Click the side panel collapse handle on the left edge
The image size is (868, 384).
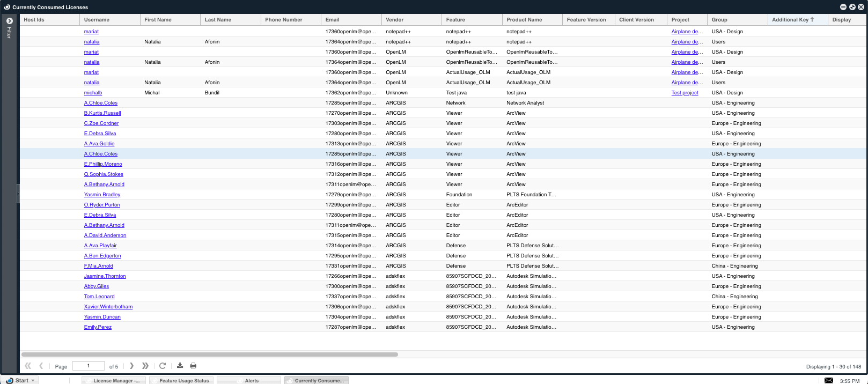pos(18,194)
